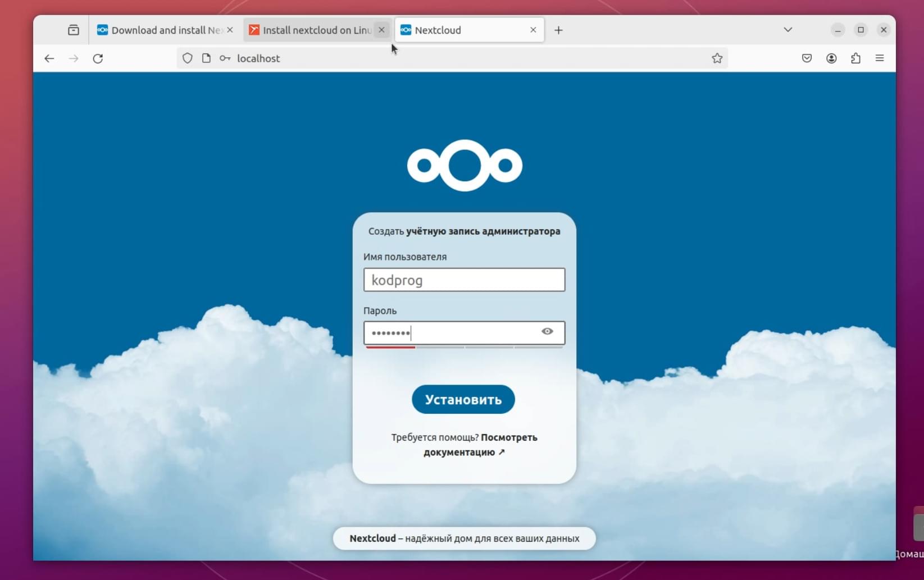
Task: Click the page info document icon
Action: pos(206,58)
